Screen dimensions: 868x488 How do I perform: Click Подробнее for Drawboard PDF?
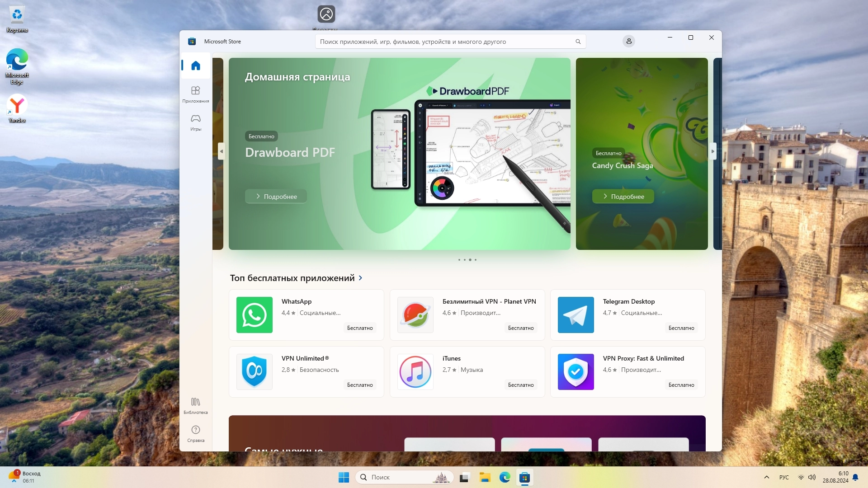(276, 197)
